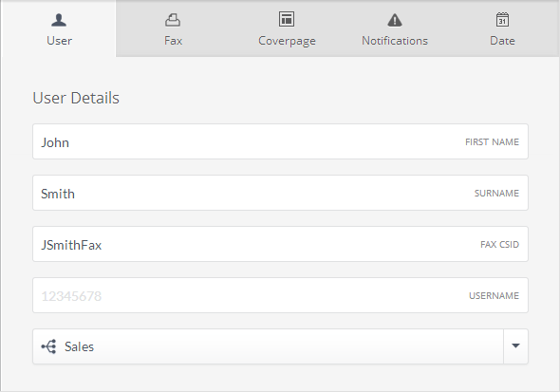Image resolution: width=560 pixels, height=392 pixels.
Task: Focus the First Name field containing John
Action: [x=280, y=141]
